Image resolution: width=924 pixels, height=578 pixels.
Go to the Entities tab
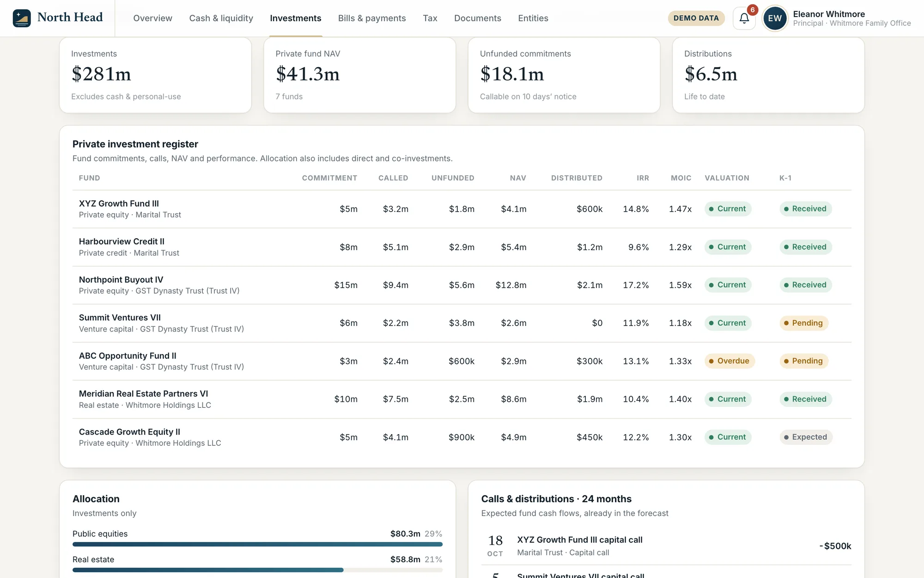533,18
